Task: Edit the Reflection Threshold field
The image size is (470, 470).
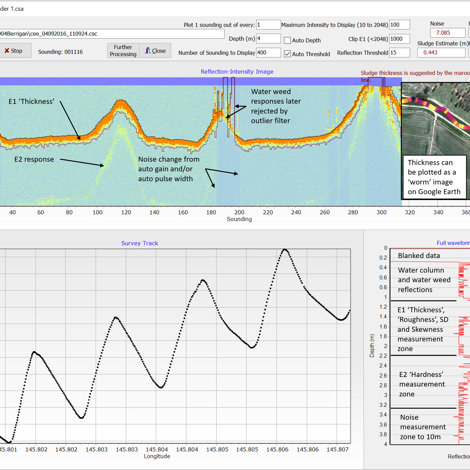Action: pos(399,53)
